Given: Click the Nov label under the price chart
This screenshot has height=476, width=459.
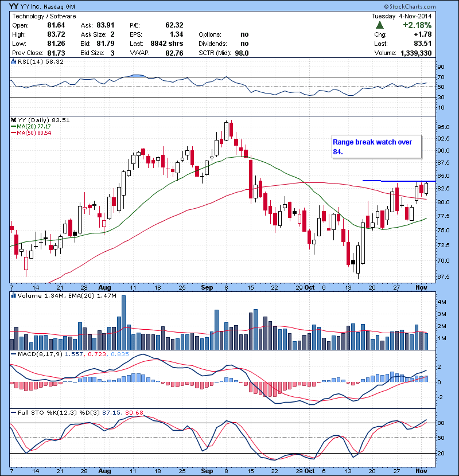Looking at the screenshot, I should coord(421,287).
